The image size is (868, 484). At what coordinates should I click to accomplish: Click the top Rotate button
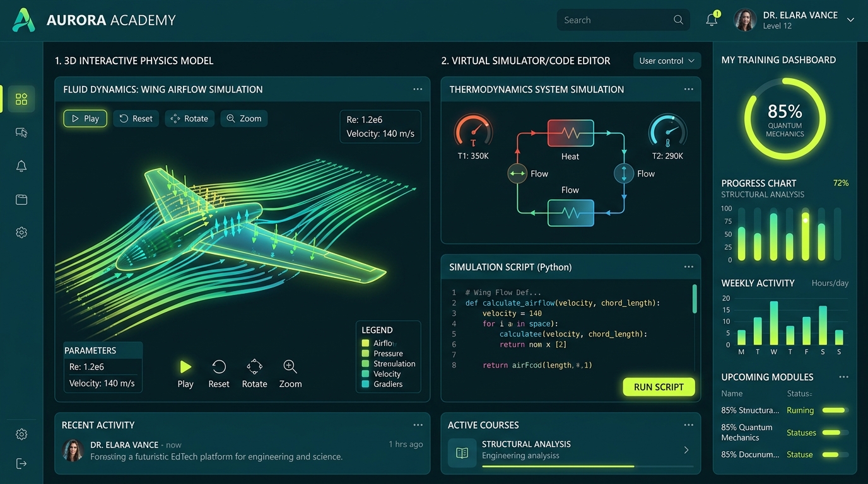[x=190, y=118]
